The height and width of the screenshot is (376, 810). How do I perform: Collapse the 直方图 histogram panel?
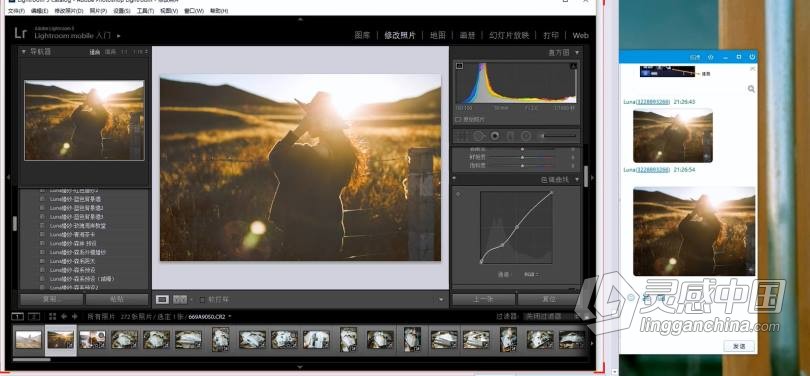577,52
